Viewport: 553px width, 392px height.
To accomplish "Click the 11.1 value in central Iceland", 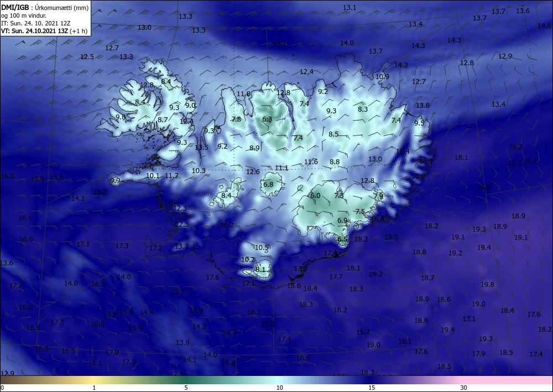I will pyautogui.click(x=281, y=168).
